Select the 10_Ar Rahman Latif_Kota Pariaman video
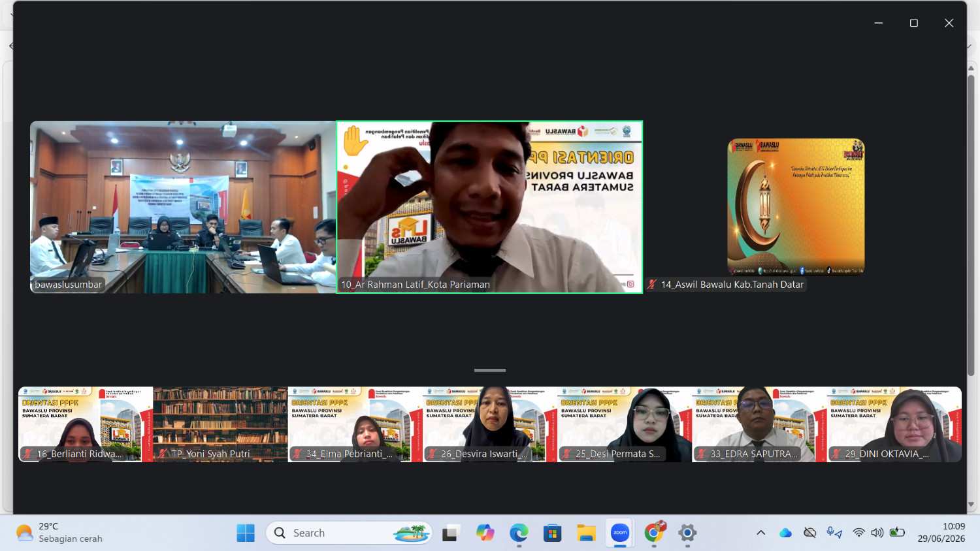Viewport: 980px width, 551px height. [489, 207]
